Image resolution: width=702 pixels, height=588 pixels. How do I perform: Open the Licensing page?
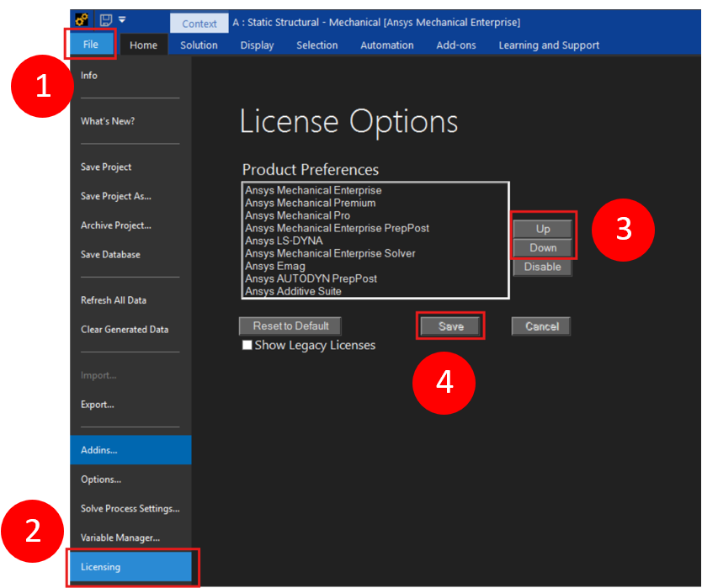point(130,566)
